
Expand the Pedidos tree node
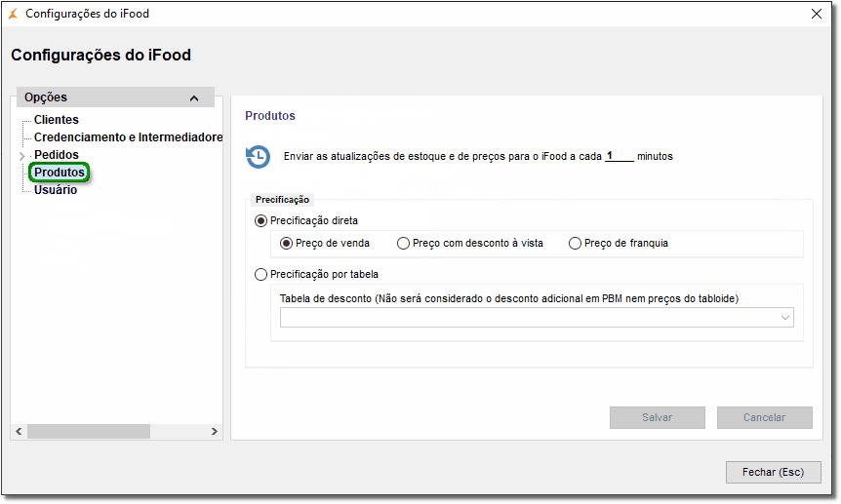(21, 156)
